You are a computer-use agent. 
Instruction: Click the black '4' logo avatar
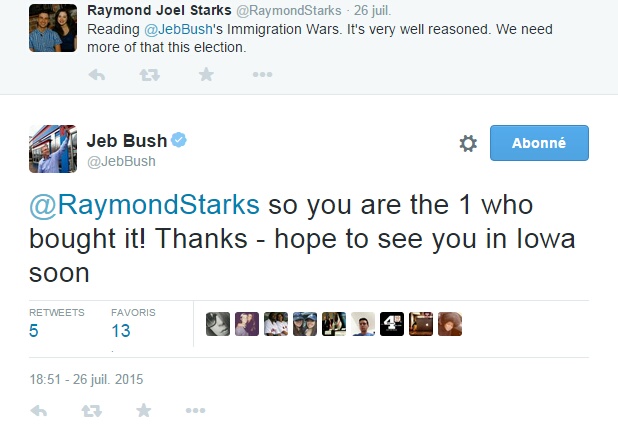[392, 324]
